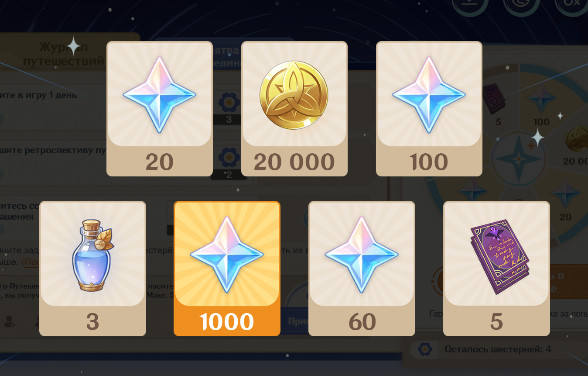The image size is (588, 376).
Task: Toggle the mute sound icon at top right
Action: tap(572, 5)
